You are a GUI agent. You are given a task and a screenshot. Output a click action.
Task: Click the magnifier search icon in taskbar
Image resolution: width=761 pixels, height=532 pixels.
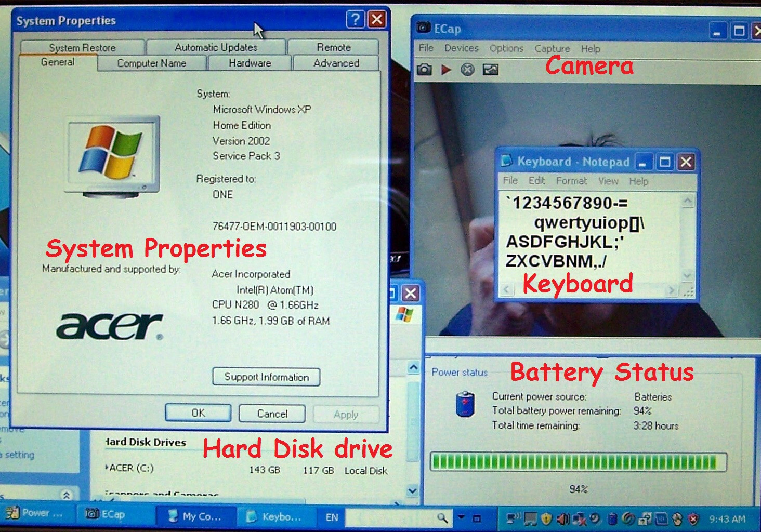tap(442, 517)
